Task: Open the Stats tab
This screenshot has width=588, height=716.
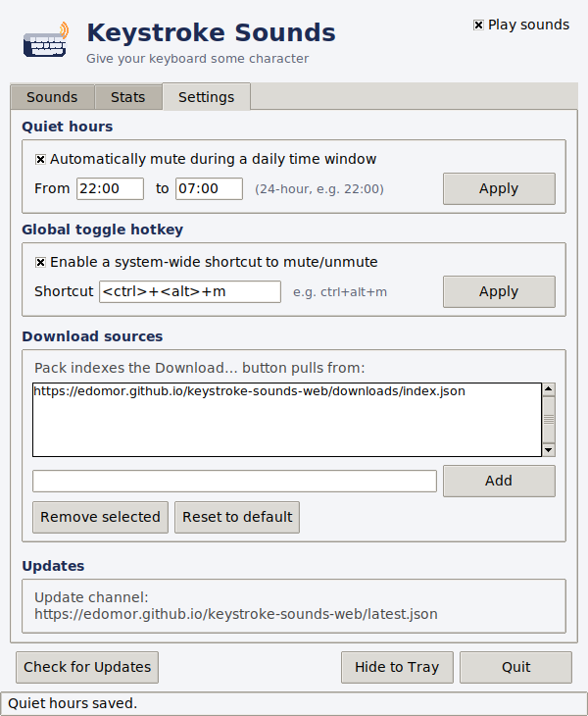Action: pos(128,97)
